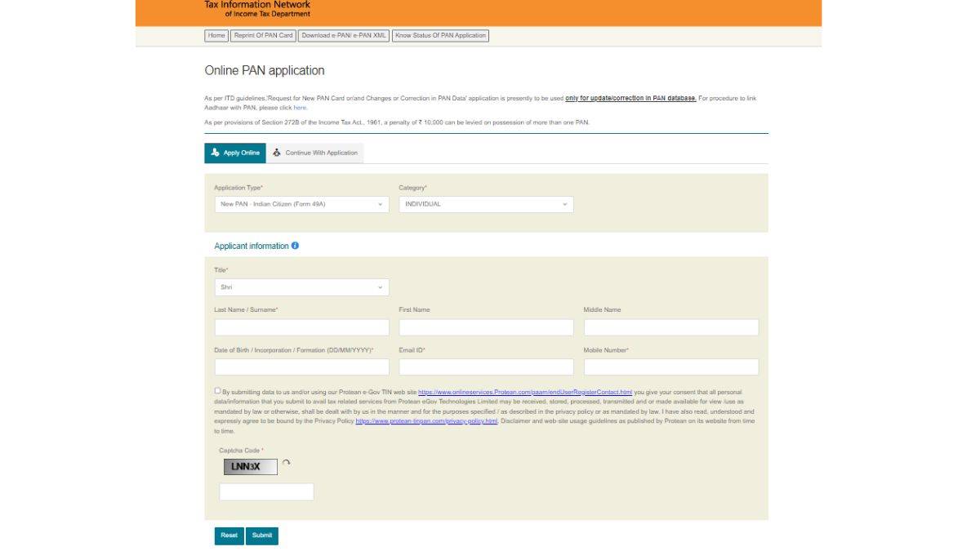Viewport: 980px width, 551px height.
Task: Click the captcha image LNN3X
Action: click(250, 467)
